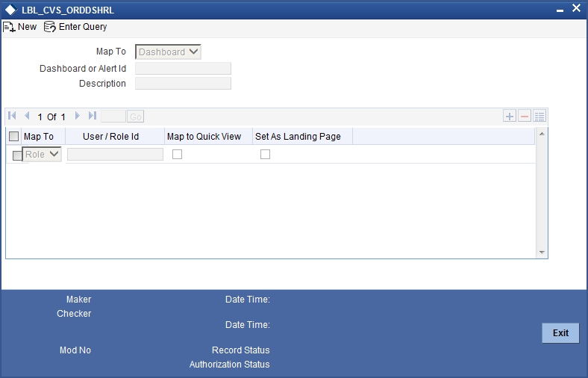Click the table scrollbar up arrow
This screenshot has width=588, height=378.
(542, 134)
